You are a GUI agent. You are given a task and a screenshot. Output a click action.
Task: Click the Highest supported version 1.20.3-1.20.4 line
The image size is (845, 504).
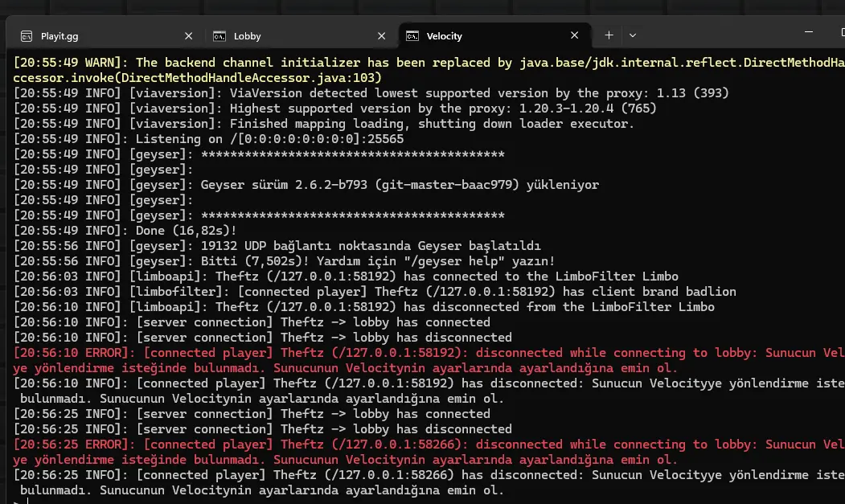point(334,109)
